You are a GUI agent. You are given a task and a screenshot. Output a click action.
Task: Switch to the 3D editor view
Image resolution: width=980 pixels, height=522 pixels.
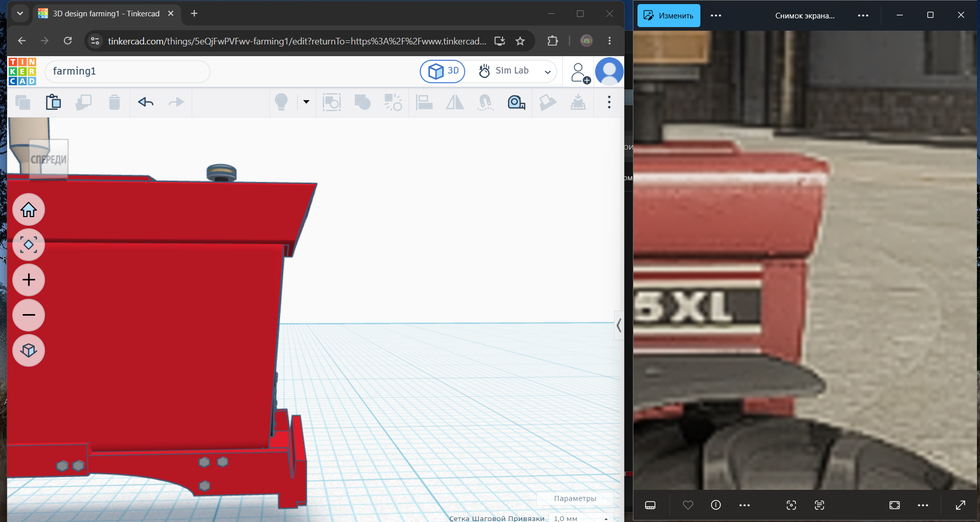click(x=443, y=72)
